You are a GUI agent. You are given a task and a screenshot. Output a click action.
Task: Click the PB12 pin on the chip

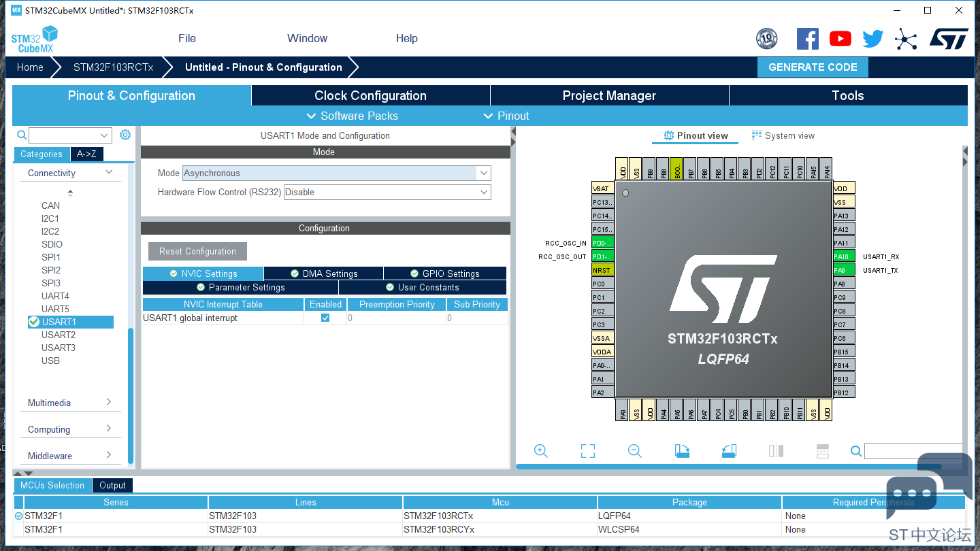844,393
